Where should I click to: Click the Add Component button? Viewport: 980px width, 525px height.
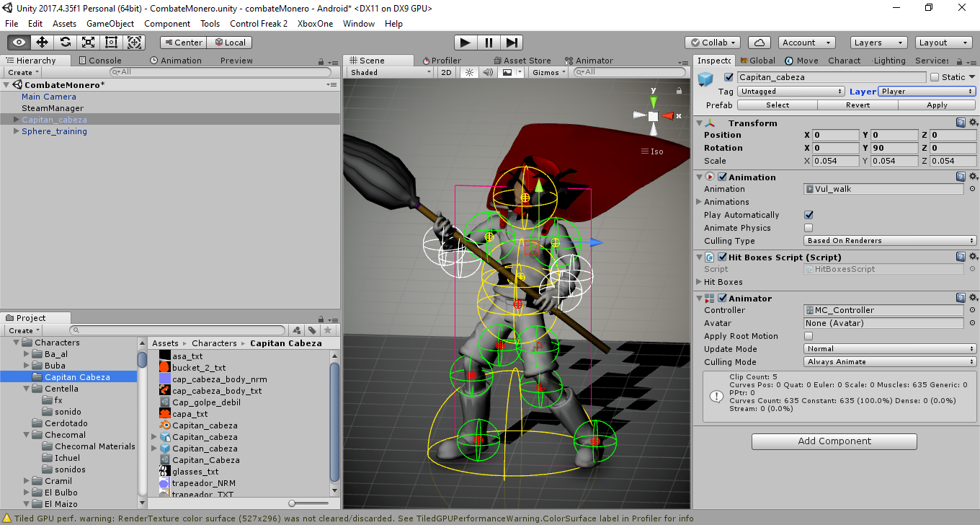tap(834, 441)
